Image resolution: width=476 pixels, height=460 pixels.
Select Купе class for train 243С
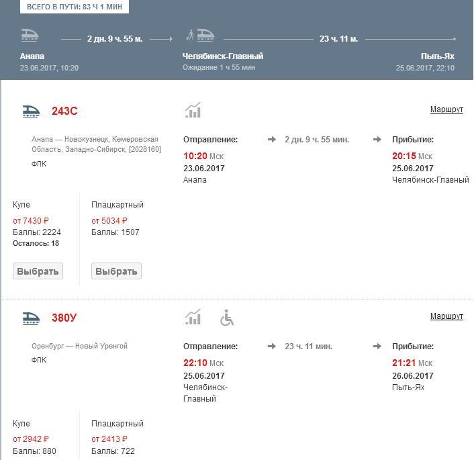[38, 271]
